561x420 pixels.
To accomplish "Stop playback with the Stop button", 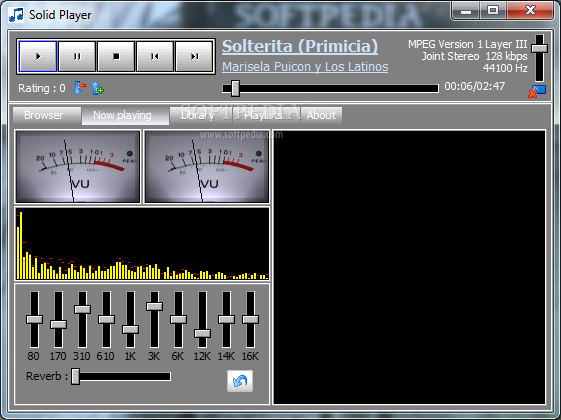I will 116,57.
